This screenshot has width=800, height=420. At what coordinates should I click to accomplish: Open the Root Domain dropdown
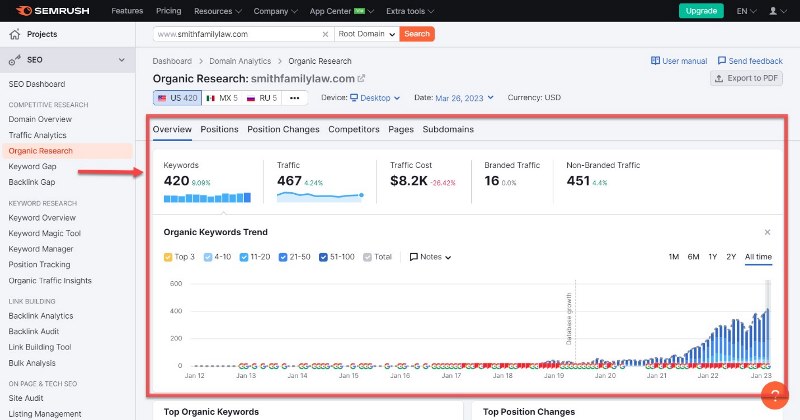pos(367,34)
